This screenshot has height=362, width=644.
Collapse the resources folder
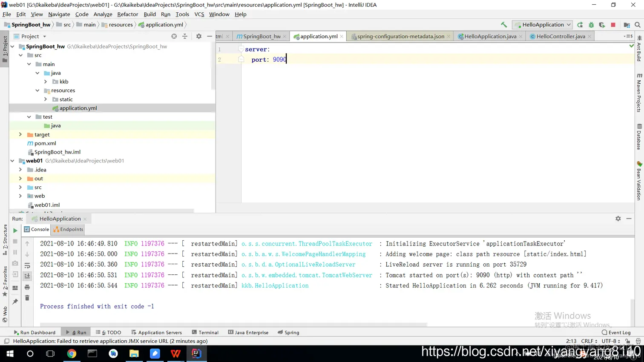(x=37, y=90)
